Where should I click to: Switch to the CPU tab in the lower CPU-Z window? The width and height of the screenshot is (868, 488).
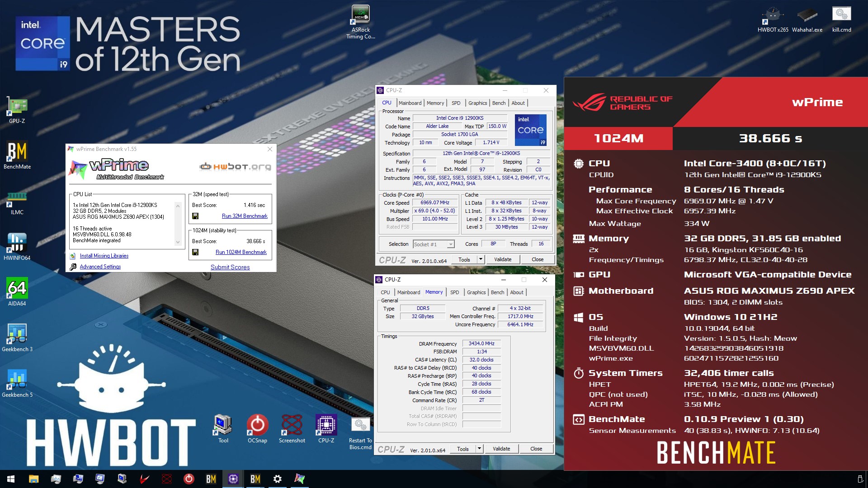385,292
